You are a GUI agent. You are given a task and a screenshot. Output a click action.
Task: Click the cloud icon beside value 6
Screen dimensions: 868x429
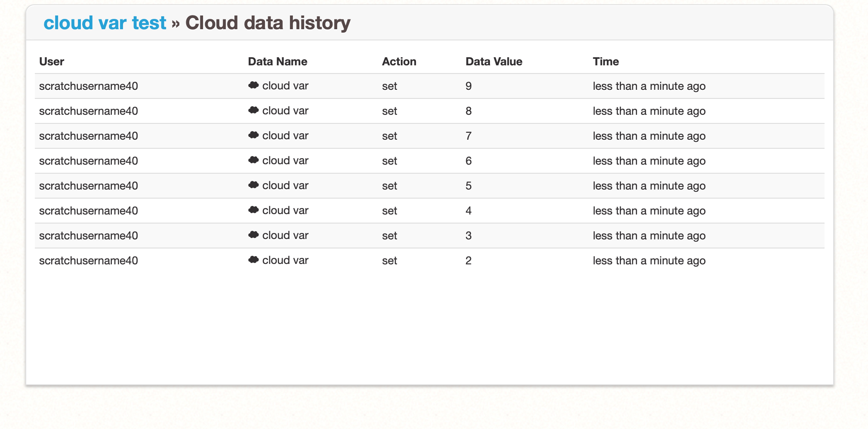click(254, 160)
